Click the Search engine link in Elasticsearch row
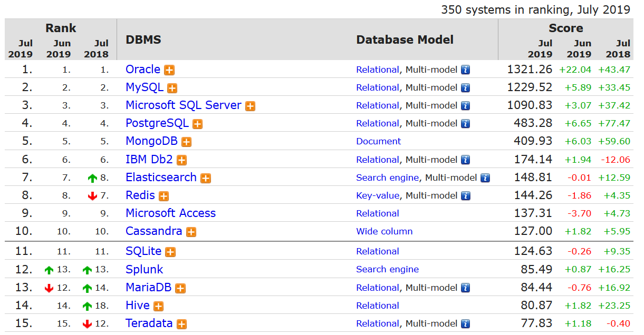644x335 pixels. pyautogui.click(x=388, y=178)
